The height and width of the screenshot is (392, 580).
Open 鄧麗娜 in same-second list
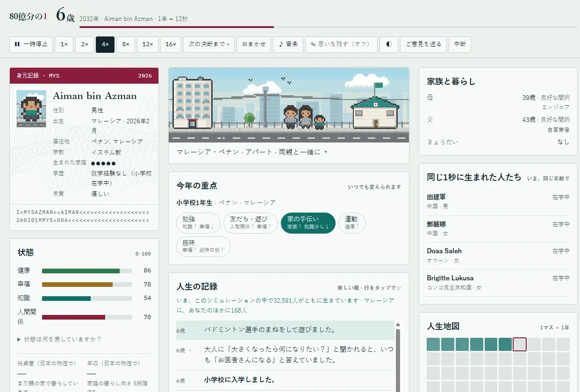(498, 228)
